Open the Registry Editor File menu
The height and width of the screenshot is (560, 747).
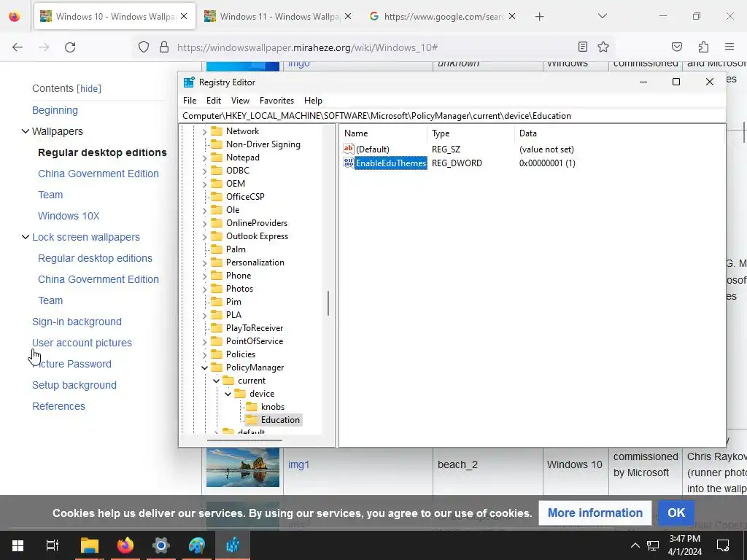pyautogui.click(x=190, y=101)
